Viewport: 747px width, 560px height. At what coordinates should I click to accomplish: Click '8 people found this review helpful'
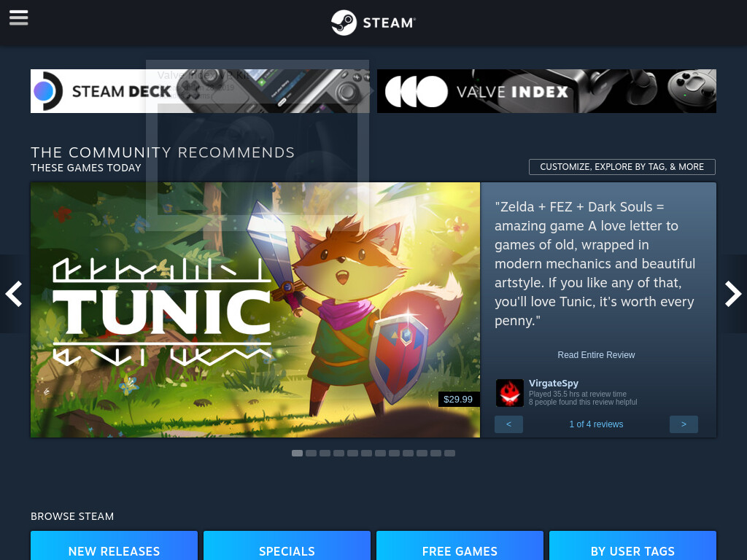pos(583,402)
